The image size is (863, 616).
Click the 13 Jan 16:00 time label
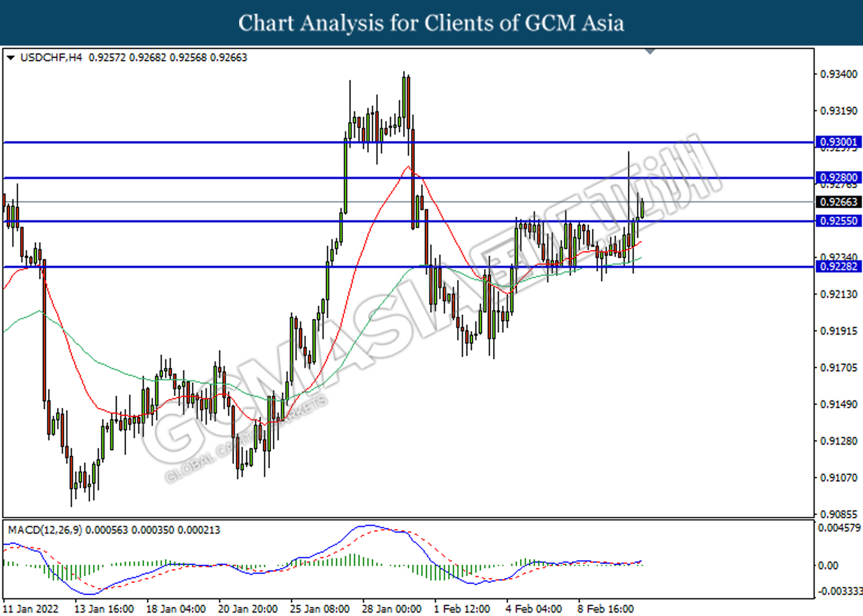[x=104, y=609]
